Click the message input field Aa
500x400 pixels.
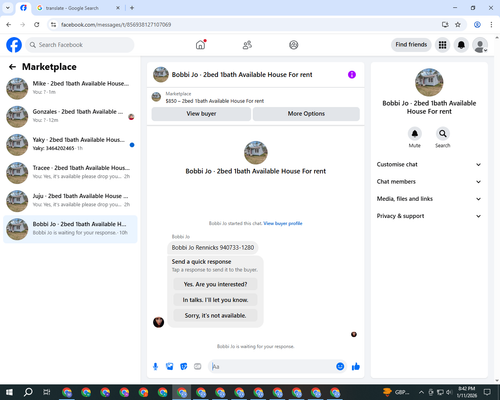pyautogui.click(x=272, y=367)
